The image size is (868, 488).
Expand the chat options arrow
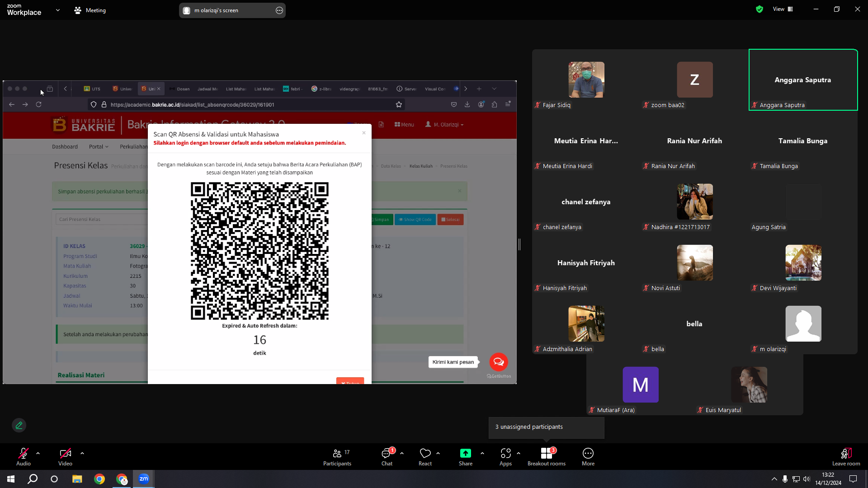click(402, 453)
